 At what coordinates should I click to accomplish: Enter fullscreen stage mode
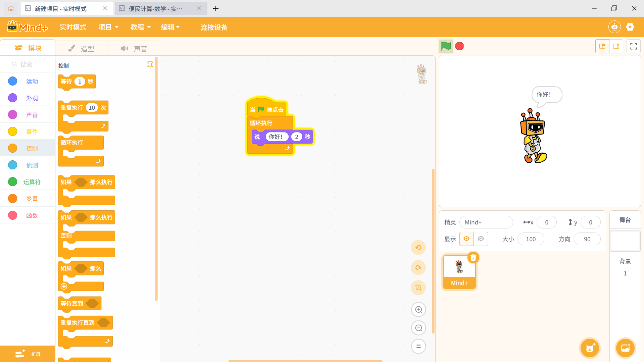click(634, 46)
